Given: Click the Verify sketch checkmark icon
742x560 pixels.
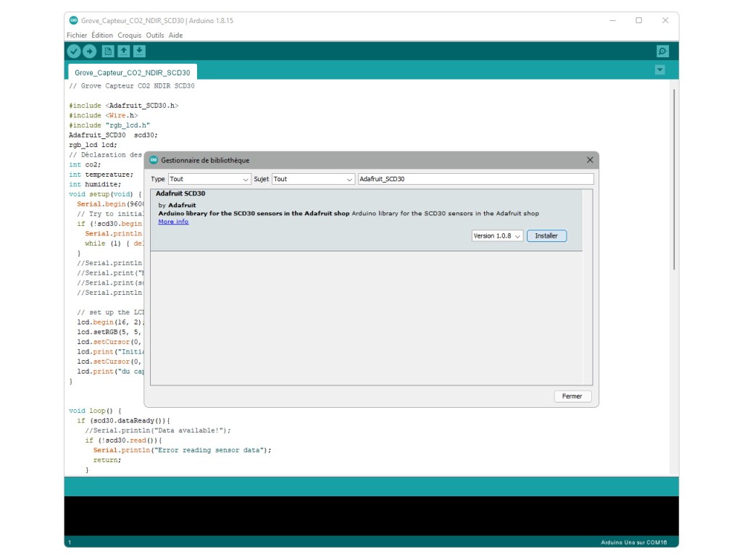Looking at the screenshot, I should 73,51.
